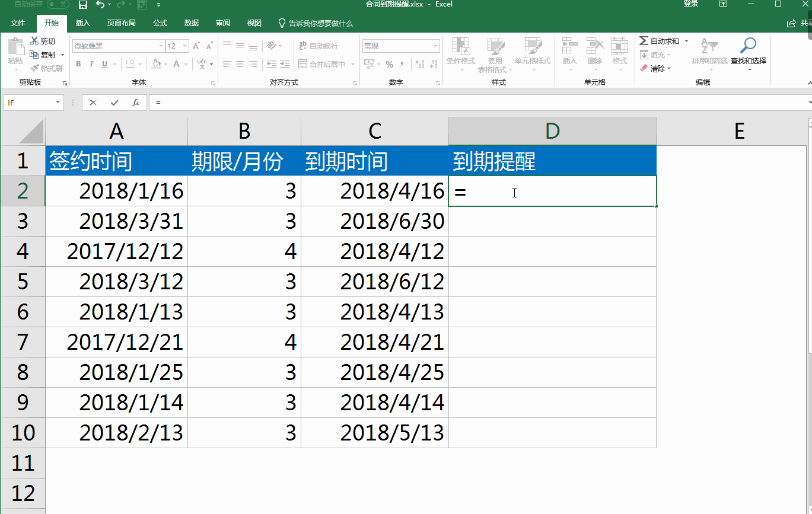Toggle the AutoSave (自动保存) switch
This screenshot has height=514, width=812.
[58, 4]
